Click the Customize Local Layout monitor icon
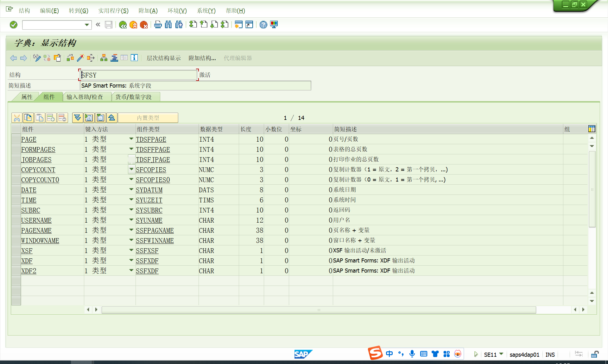The image size is (608, 364). [274, 25]
